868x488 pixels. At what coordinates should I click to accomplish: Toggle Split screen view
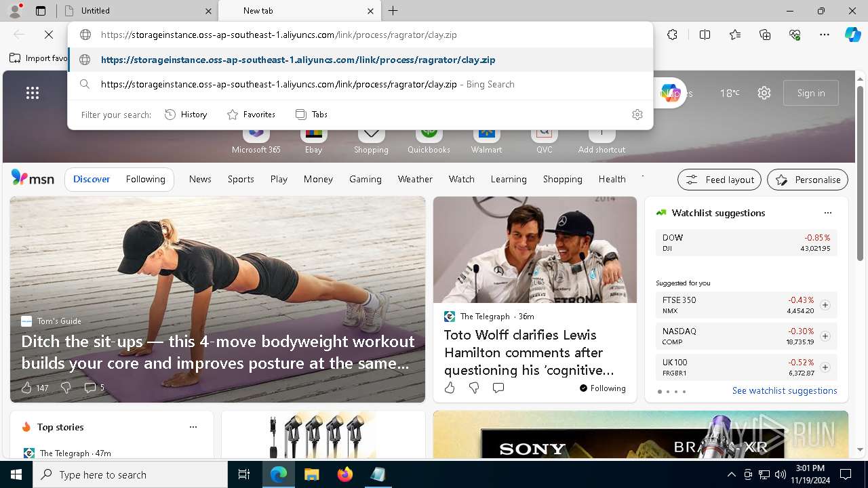point(705,35)
